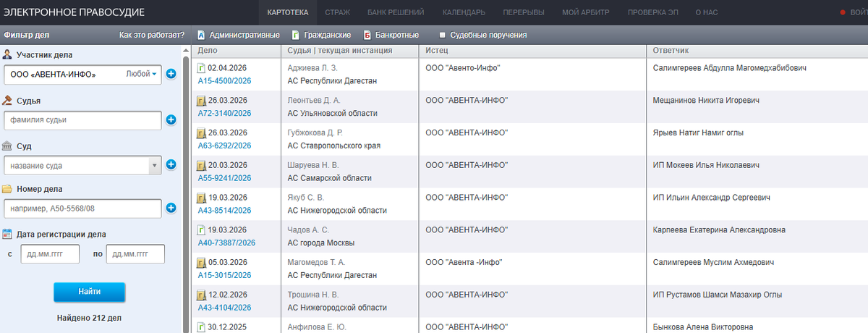This screenshot has width=868, height=333.
Task: Filter by Административные cases
Action: [x=238, y=35]
